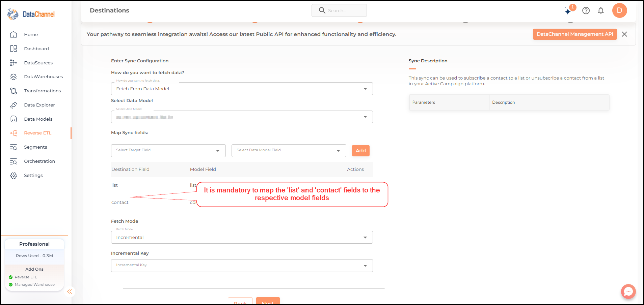Image resolution: width=644 pixels, height=305 pixels.
Task: Click the DataSources sidebar icon
Action: tap(14, 63)
